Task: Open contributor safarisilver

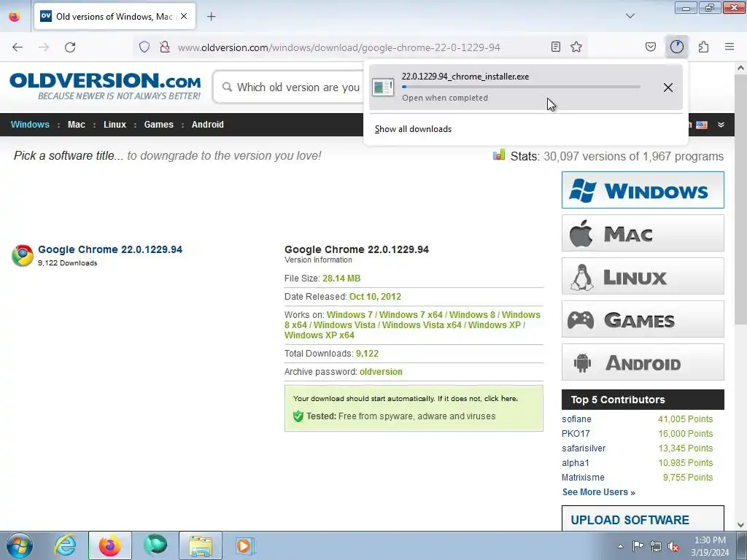Action: point(584,448)
